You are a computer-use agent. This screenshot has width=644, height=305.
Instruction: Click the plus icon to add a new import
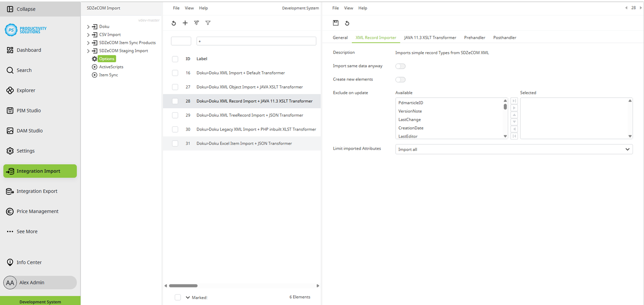click(185, 23)
